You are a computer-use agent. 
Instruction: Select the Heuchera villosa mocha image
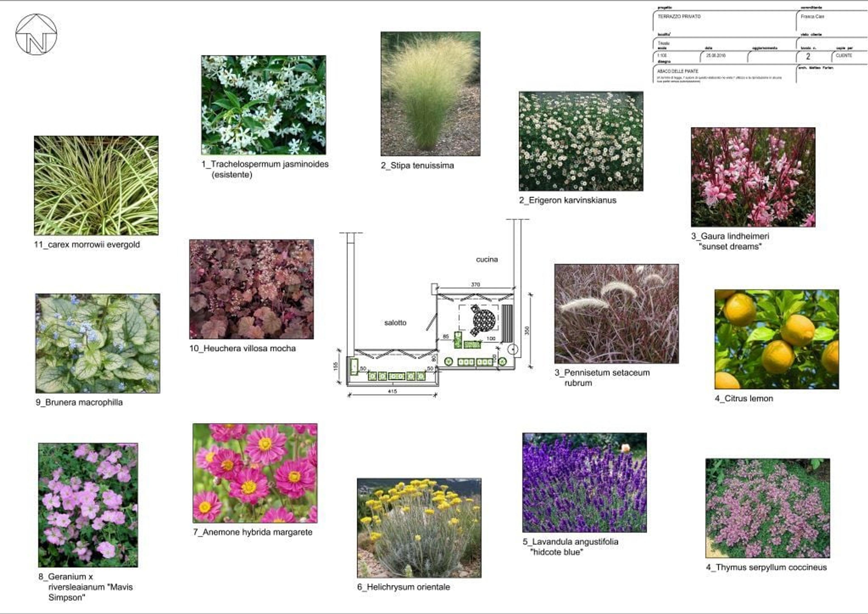251,289
